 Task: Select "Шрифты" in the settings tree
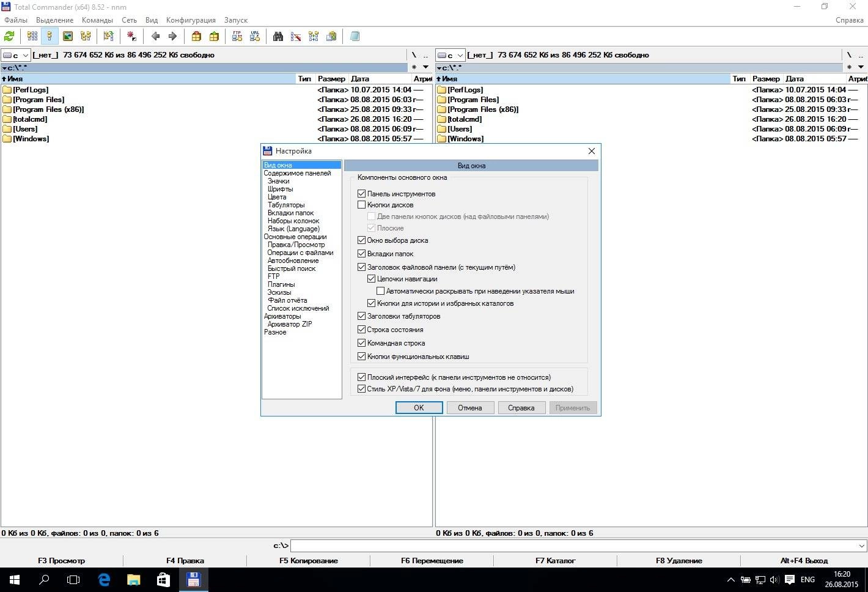tap(280, 189)
